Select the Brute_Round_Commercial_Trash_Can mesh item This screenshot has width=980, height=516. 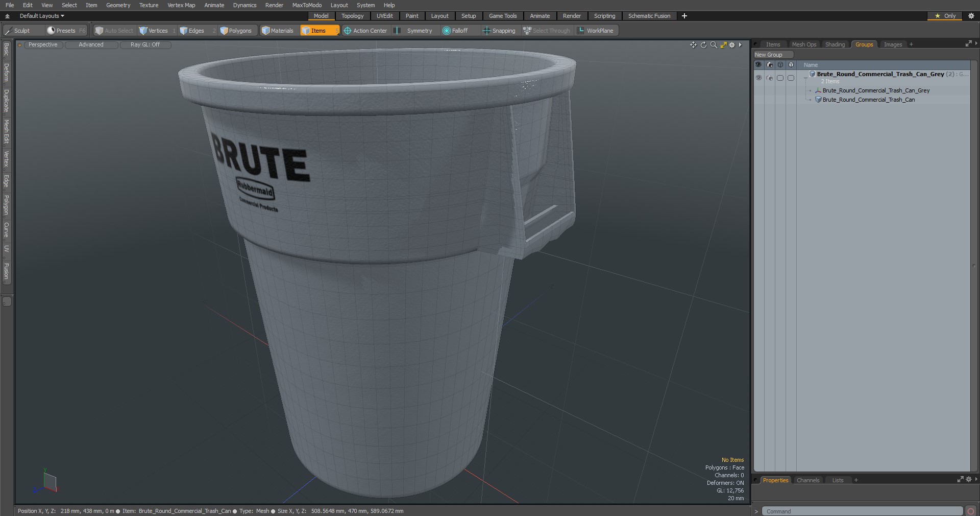coord(868,100)
